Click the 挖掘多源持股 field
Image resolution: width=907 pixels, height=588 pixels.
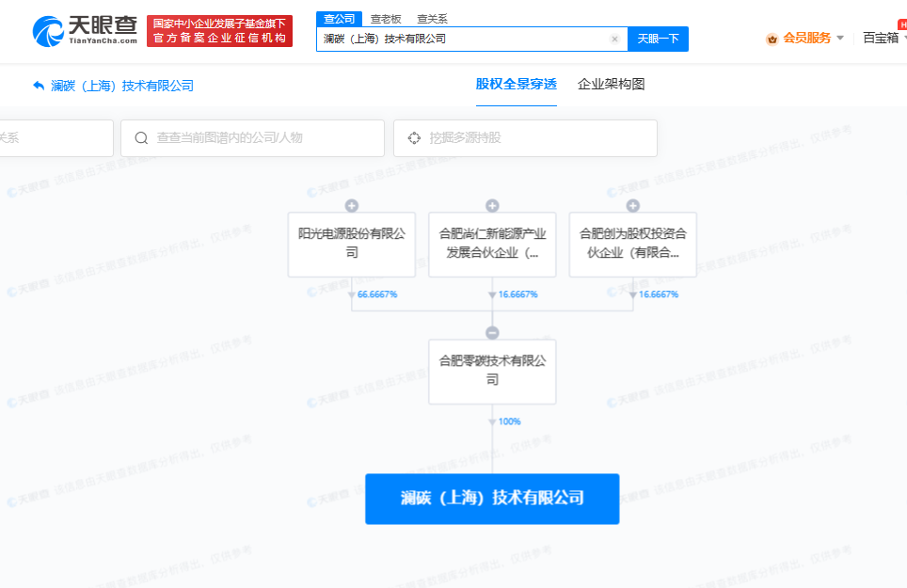(525, 138)
